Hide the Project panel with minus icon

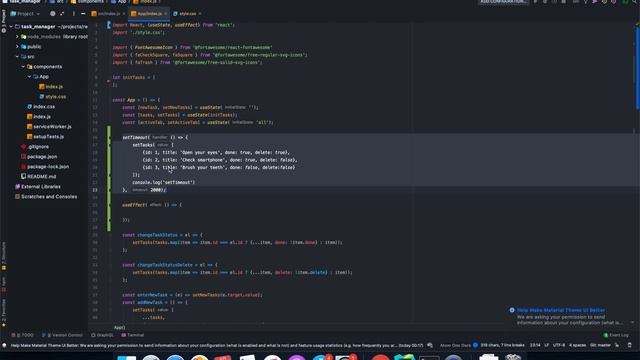83,13
